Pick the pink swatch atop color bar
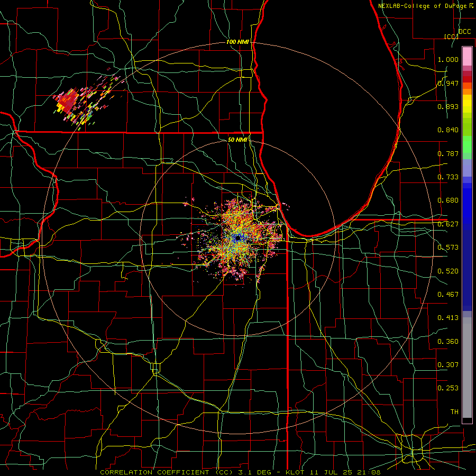 467,56
